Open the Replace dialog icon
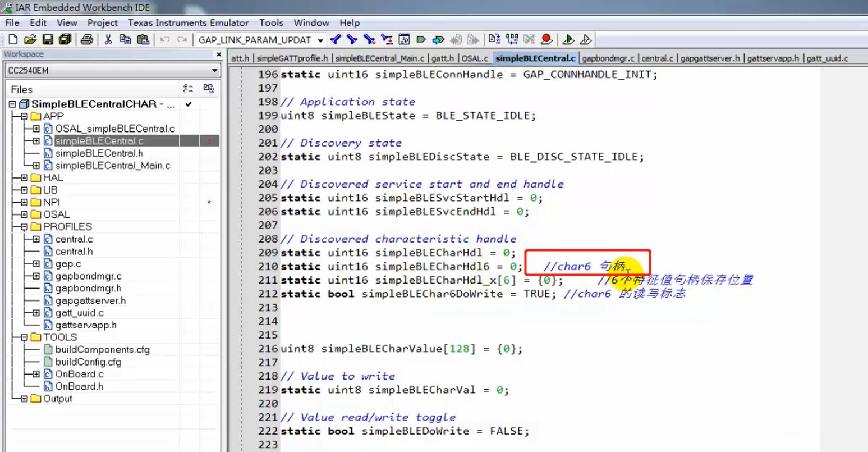The height and width of the screenshot is (452, 868). pos(387,39)
